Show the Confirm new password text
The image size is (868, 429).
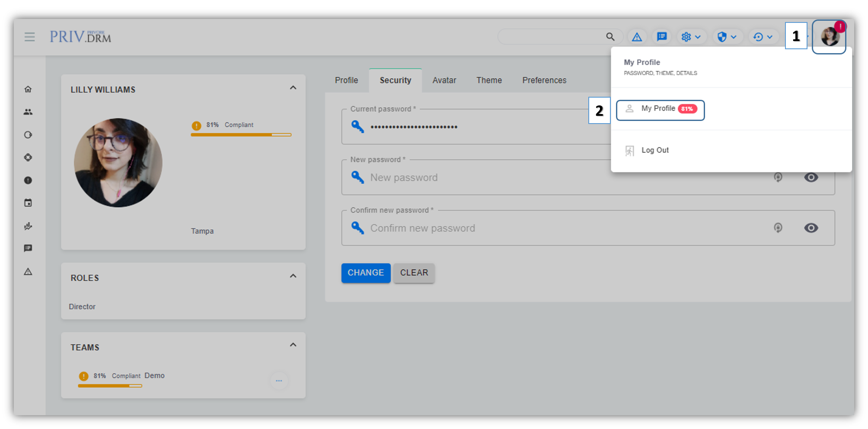[x=811, y=228]
